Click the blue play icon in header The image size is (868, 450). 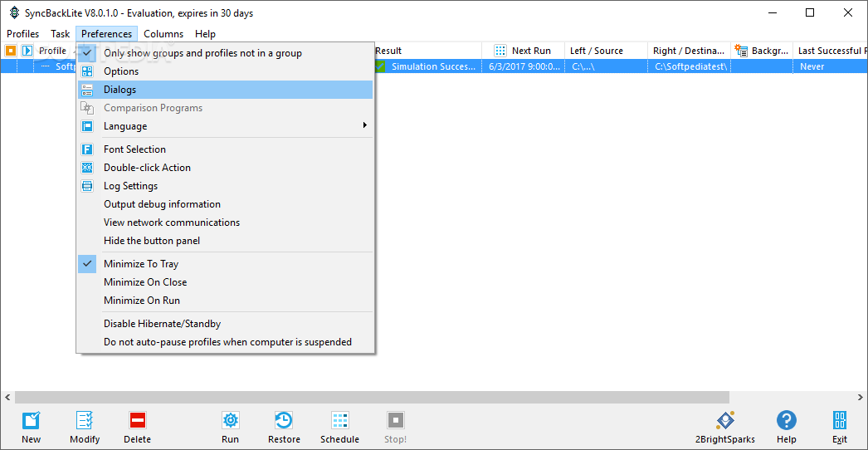click(x=27, y=51)
